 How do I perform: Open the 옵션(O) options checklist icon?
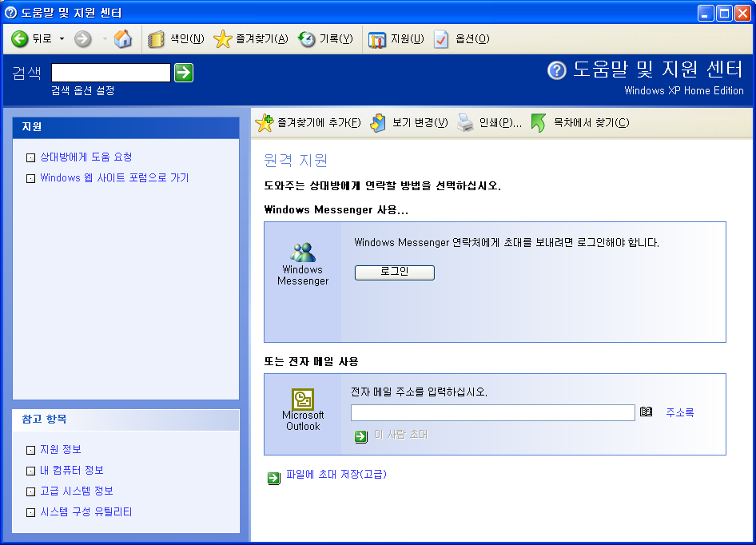point(440,39)
